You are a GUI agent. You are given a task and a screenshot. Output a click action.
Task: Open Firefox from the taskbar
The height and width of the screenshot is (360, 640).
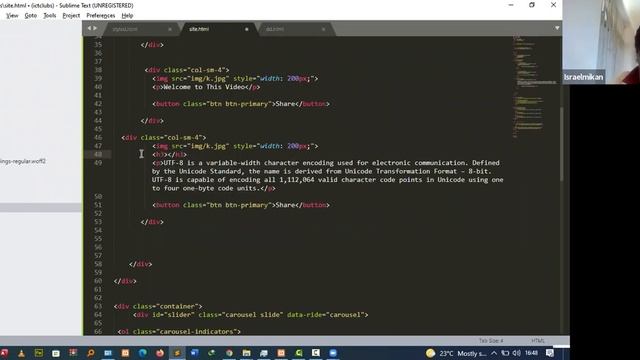coord(160,353)
